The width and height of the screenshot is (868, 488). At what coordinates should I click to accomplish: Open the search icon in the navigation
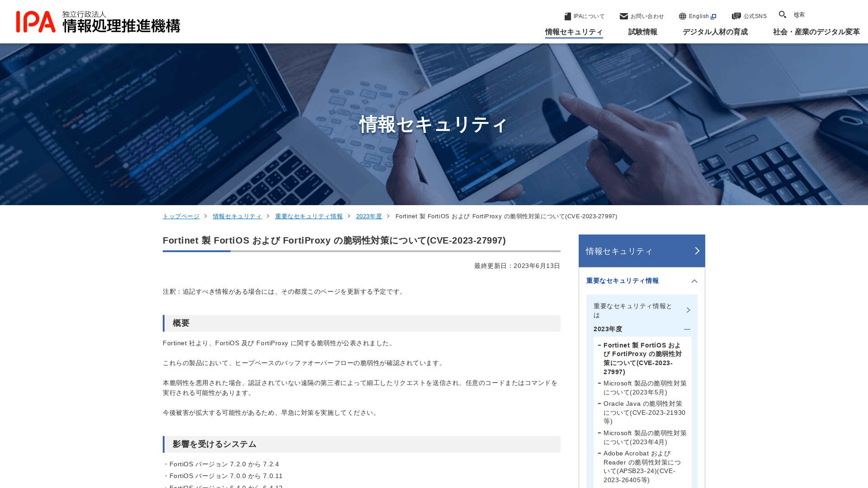point(782,14)
